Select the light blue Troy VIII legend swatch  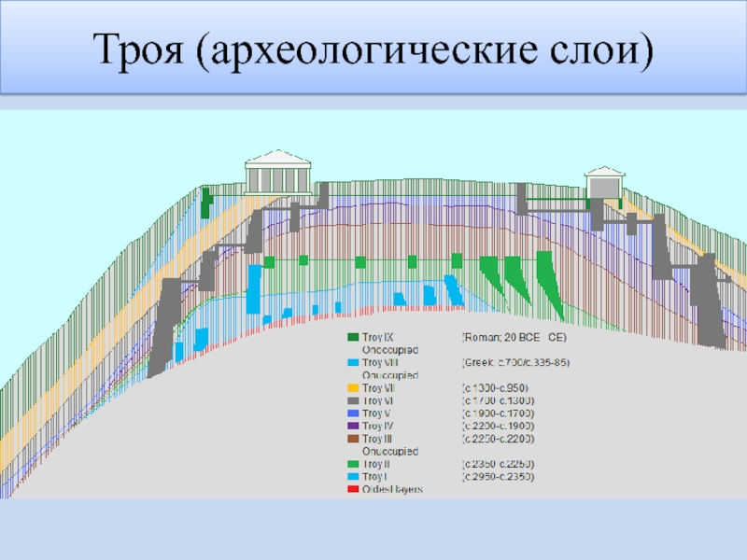tap(353, 362)
